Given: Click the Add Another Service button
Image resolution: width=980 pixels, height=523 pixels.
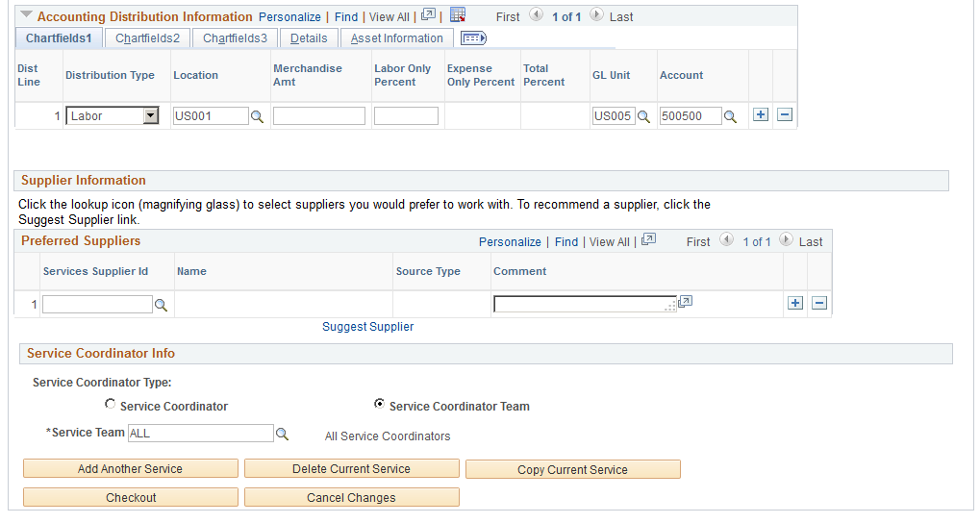Looking at the screenshot, I should [x=130, y=469].
